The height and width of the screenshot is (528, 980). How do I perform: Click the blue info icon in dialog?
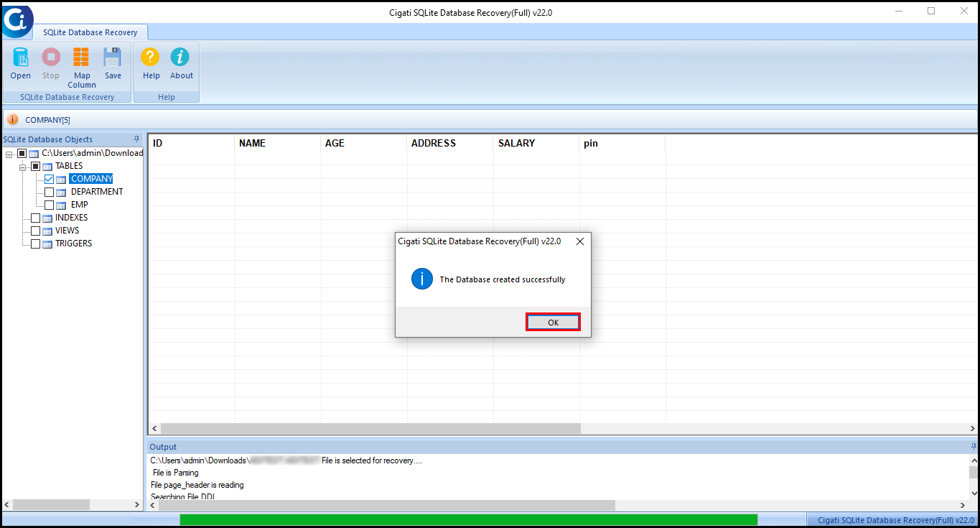tap(422, 279)
